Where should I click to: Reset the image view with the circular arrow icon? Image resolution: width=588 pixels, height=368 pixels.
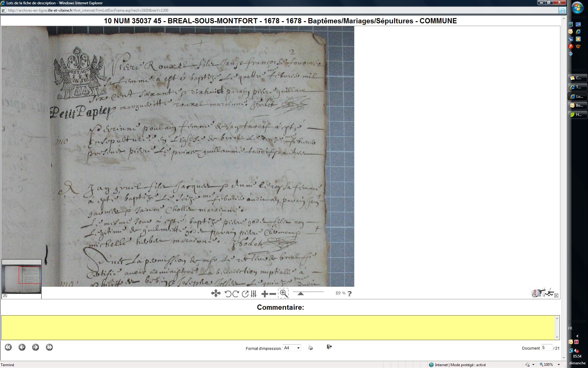[245, 294]
